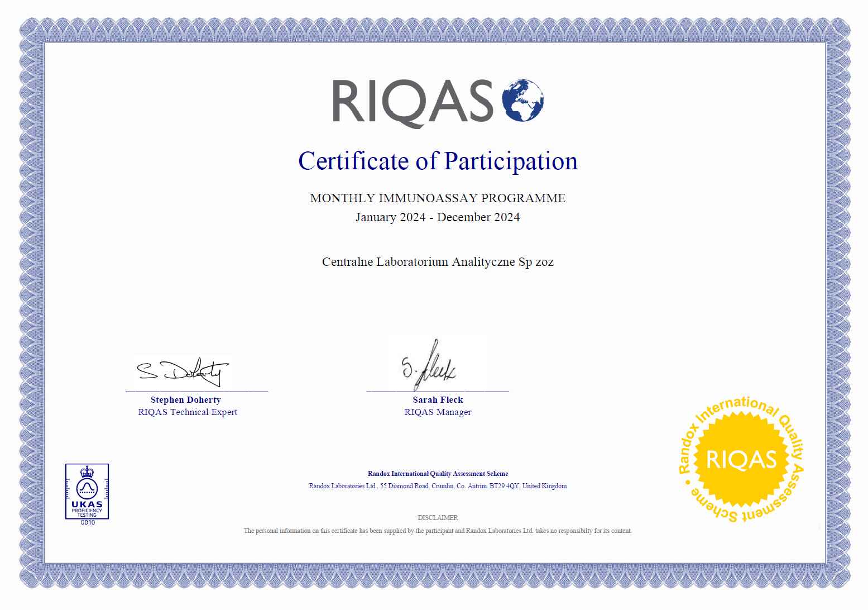Click the printed name 'Stephen Doherty'
868x610 pixels.
pos(186,400)
